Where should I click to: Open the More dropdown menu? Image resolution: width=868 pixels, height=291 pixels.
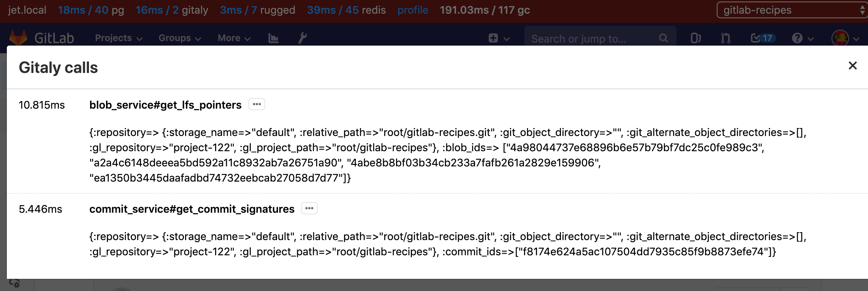pyautogui.click(x=234, y=38)
